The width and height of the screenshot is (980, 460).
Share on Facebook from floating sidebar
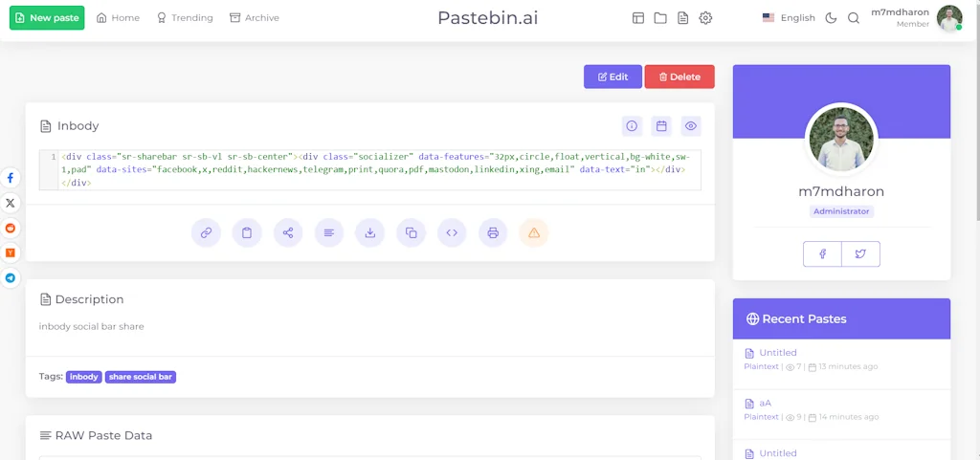click(10, 178)
